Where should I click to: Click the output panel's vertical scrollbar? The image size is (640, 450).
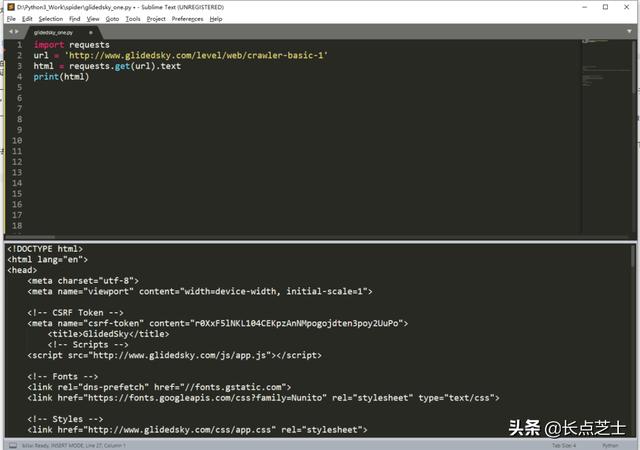[x=633, y=256]
